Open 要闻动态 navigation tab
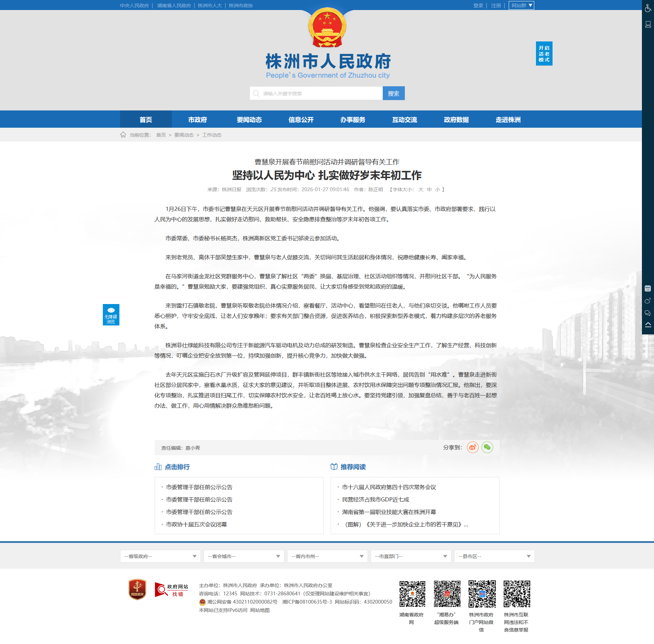The image size is (654, 644). (249, 119)
